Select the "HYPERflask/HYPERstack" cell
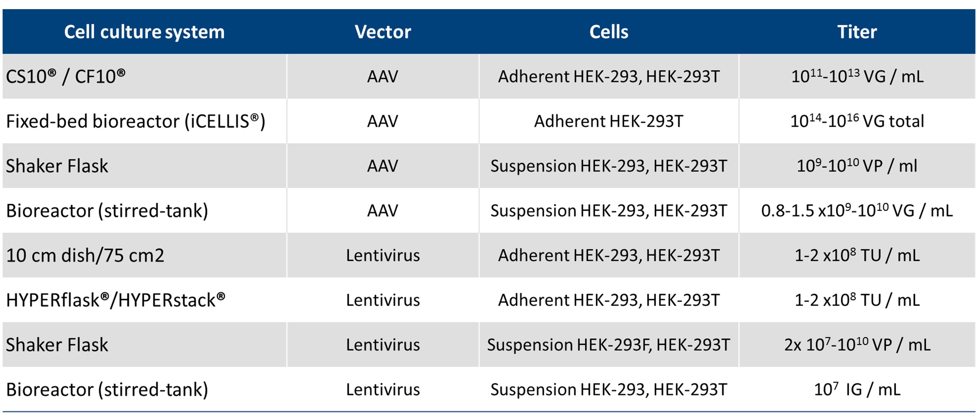 [x=116, y=300]
